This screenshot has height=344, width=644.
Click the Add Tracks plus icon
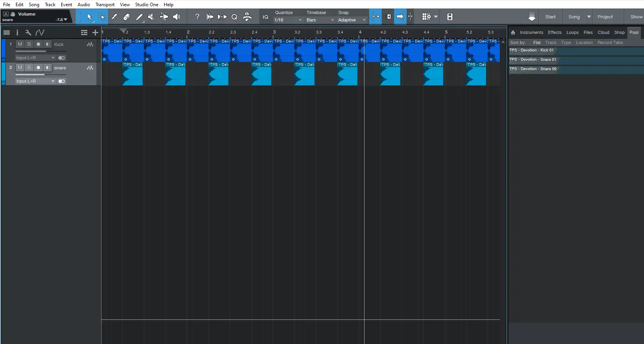pyautogui.click(x=95, y=33)
